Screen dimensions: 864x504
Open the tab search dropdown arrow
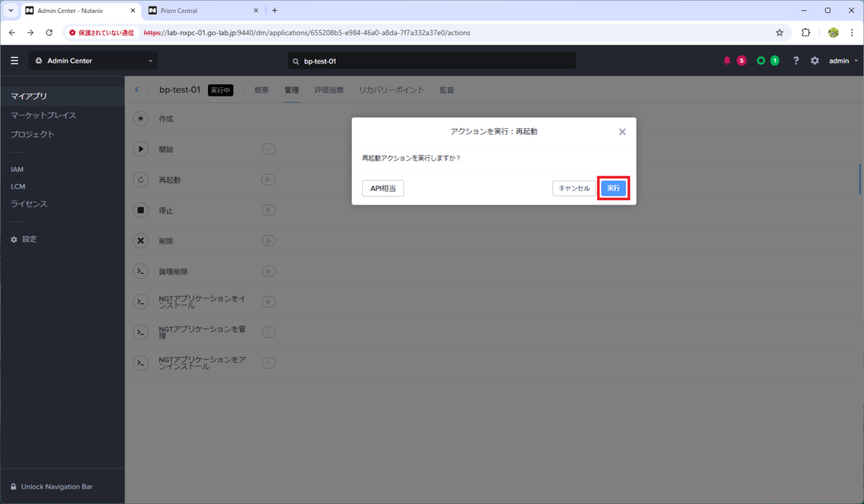coord(10,11)
